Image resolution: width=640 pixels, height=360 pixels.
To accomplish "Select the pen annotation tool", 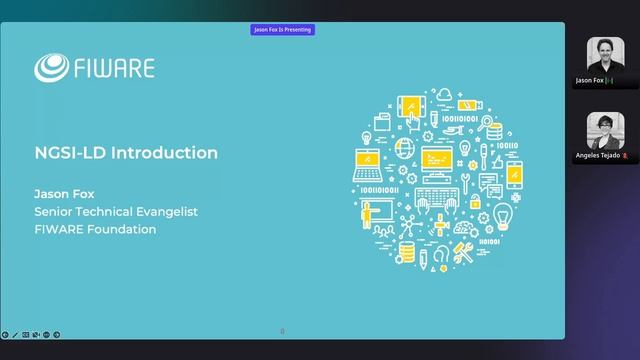I will [15, 335].
